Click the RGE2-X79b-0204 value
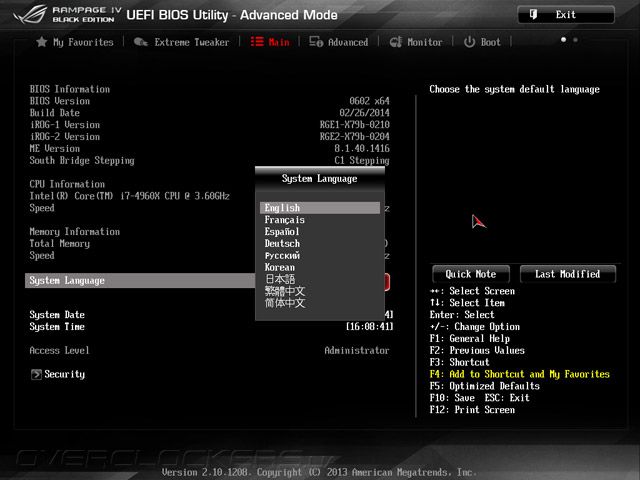Viewport: 640px width, 480px height. (x=355, y=136)
